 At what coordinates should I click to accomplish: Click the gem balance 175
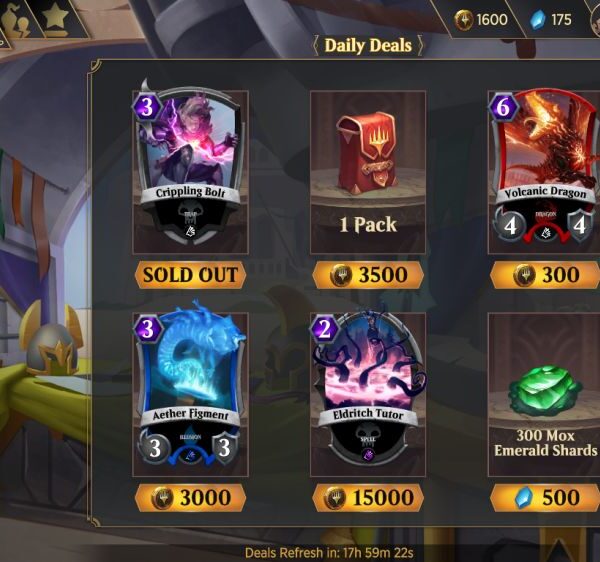click(561, 20)
